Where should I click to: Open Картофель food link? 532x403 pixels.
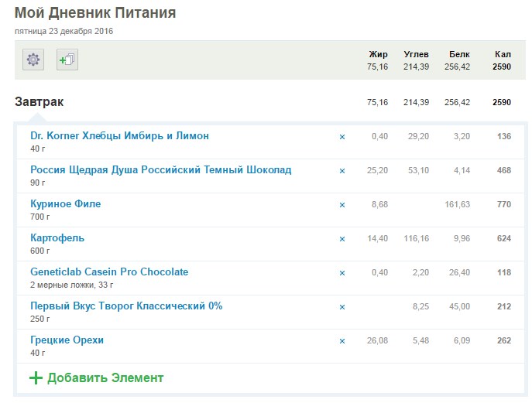pyautogui.click(x=57, y=238)
